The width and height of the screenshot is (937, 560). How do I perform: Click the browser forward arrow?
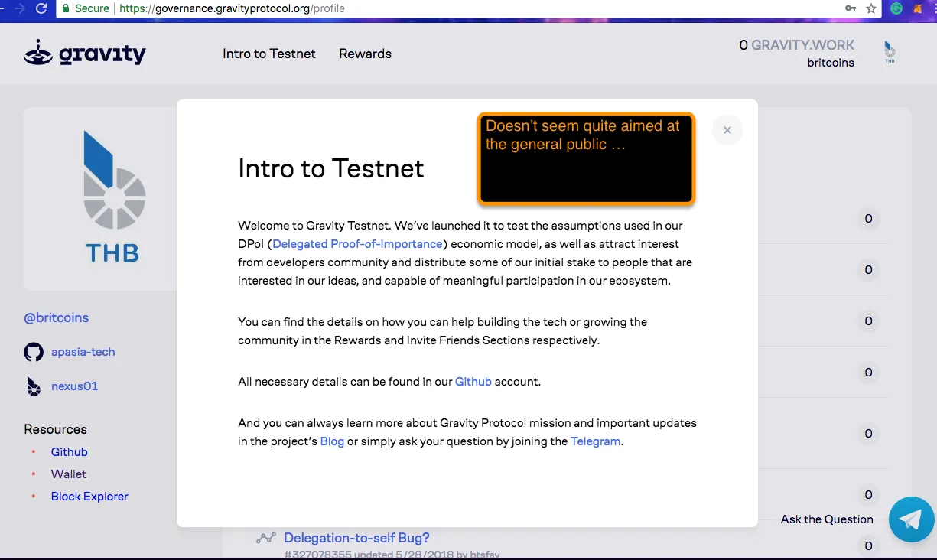tap(19, 8)
